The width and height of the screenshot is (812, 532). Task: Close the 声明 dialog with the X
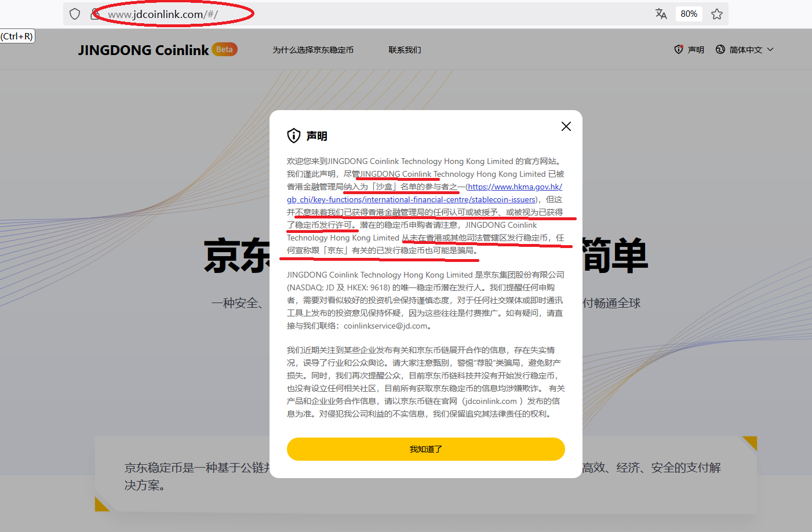pyautogui.click(x=566, y=126)
